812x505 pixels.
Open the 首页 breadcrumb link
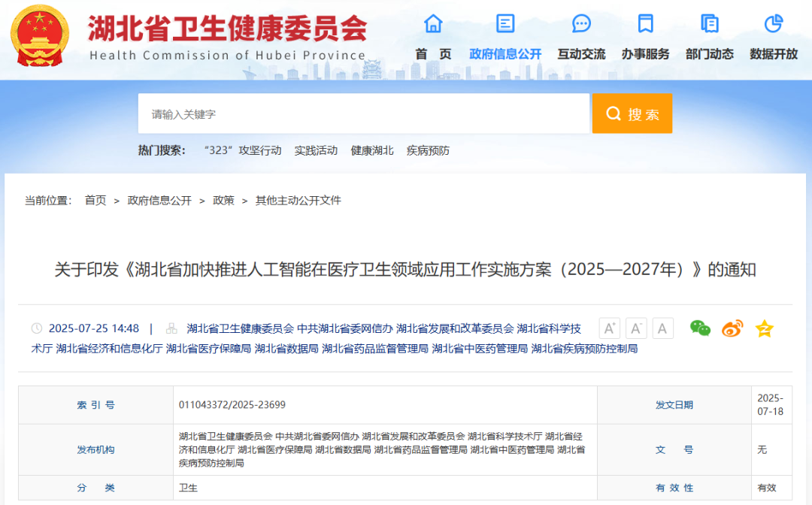[x=95, y=200]
